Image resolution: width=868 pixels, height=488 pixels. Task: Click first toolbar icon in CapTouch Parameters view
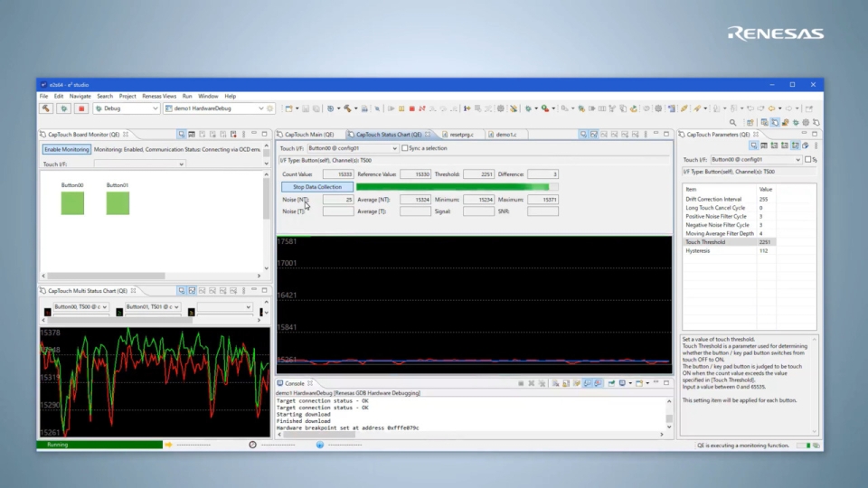click(753, 145)
